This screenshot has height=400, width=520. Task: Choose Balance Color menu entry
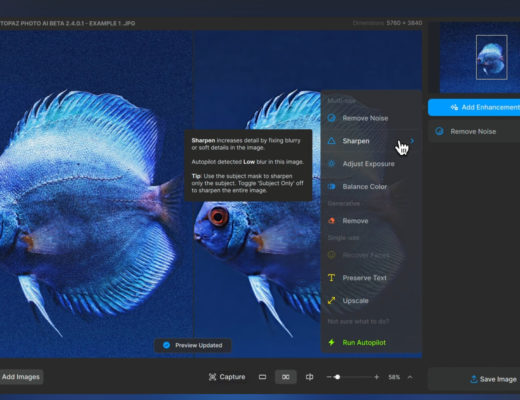[371, 187]
